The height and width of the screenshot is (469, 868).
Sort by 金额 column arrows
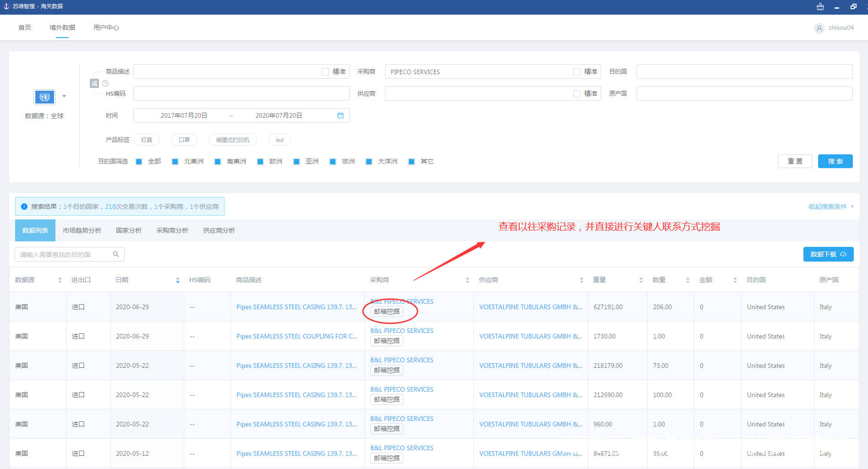point(735,280)
